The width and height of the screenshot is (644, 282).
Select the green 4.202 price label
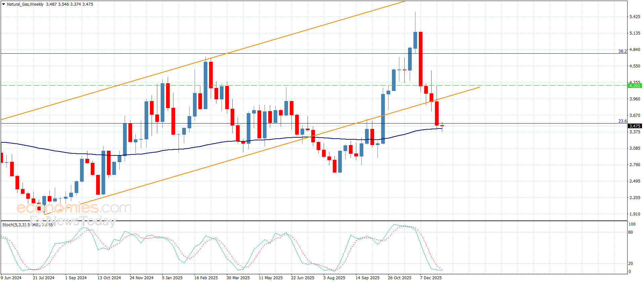coord(635,86)
